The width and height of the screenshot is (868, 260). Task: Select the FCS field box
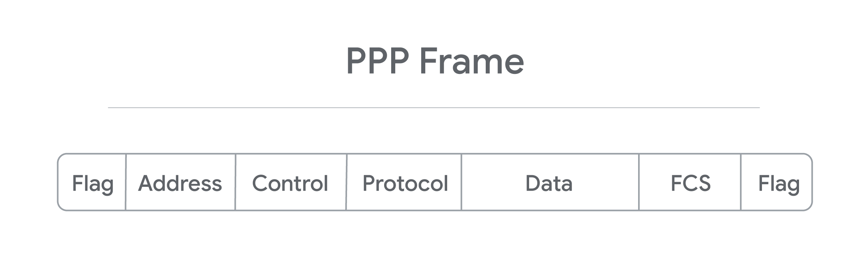[690, 183]
